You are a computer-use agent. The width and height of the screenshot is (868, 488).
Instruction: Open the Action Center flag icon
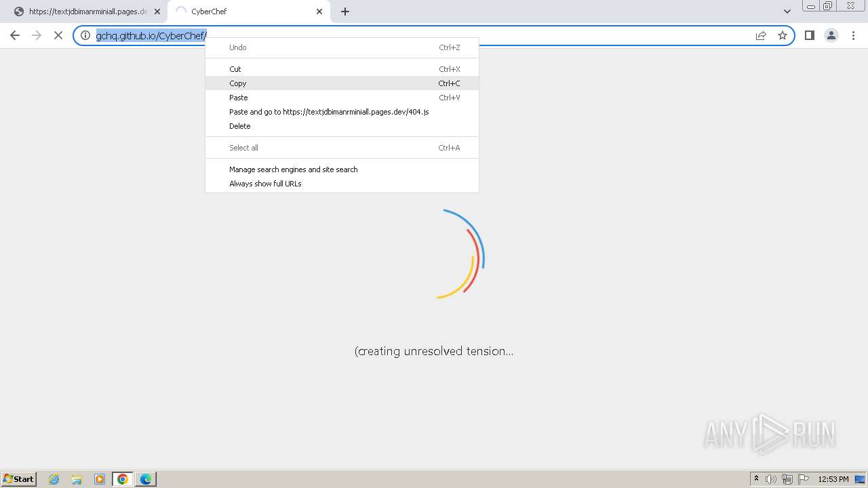(x=804, y=479)
